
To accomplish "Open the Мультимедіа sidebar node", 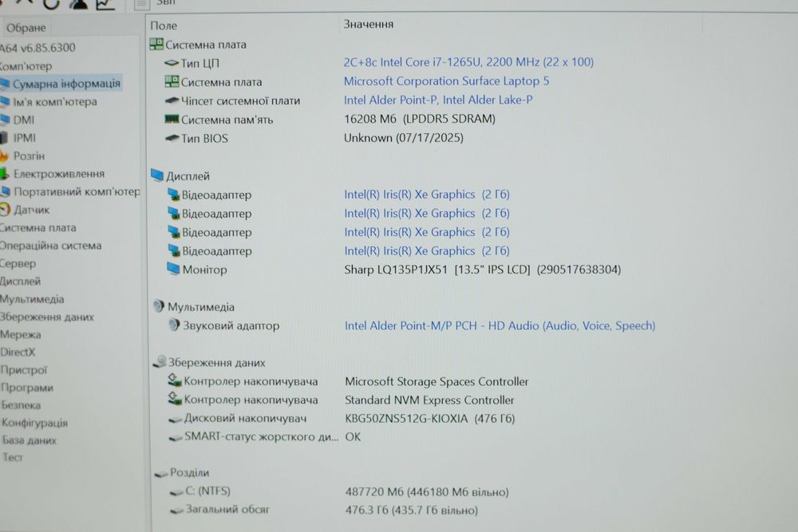I will click(32, 299).
